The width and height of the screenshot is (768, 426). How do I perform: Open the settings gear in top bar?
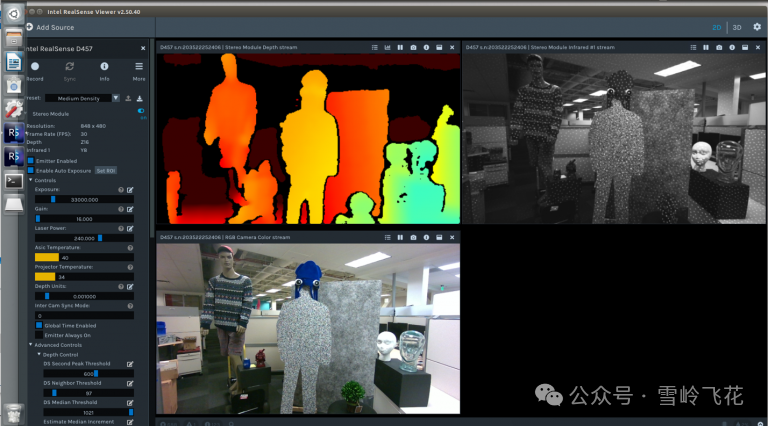click(756, 27)
